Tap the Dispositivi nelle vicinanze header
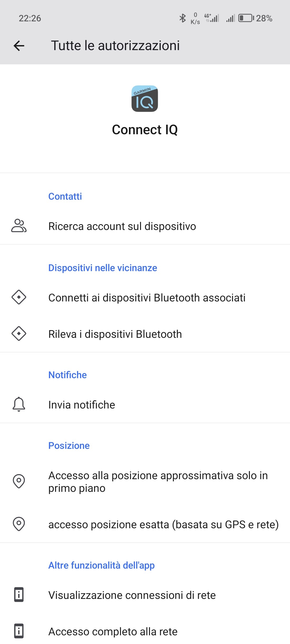Screen dimensions: 290x644 103,268
